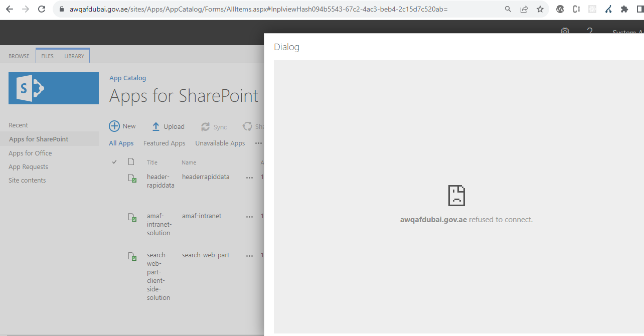The image size is (644, 336).
Task: Select the Unavailable Apps view
Action: pos(220,143)
